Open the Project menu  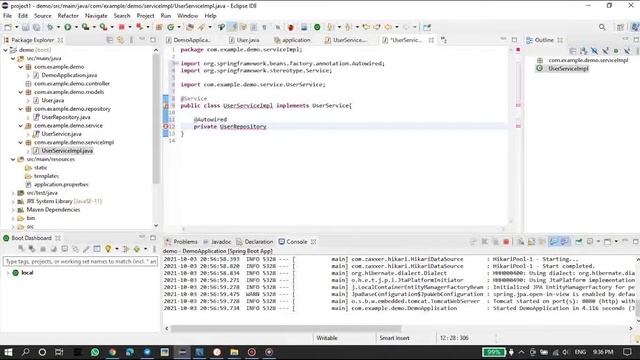145,16
